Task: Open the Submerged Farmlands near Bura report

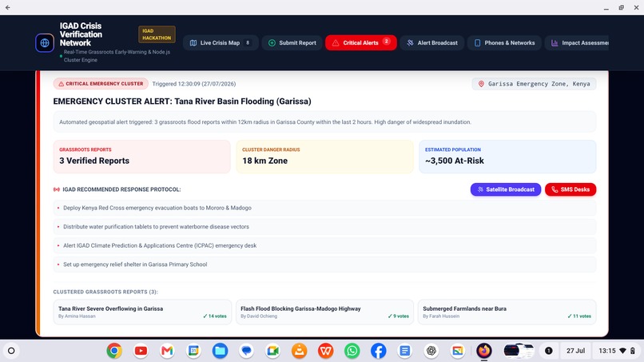Action: coord(507,312)
